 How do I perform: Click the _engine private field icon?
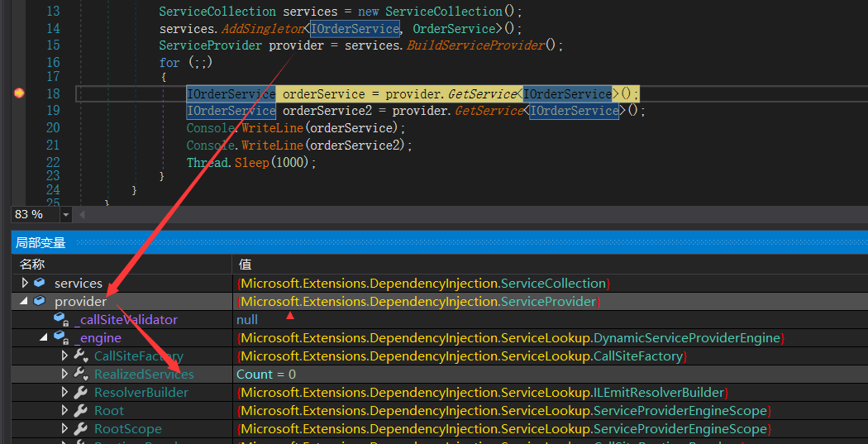(60, 337)
